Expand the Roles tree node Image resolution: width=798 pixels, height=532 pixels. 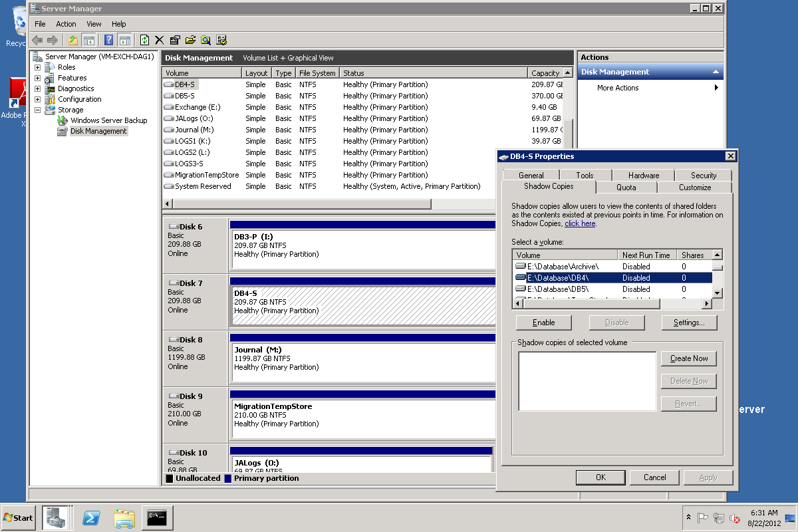[37, 67]
